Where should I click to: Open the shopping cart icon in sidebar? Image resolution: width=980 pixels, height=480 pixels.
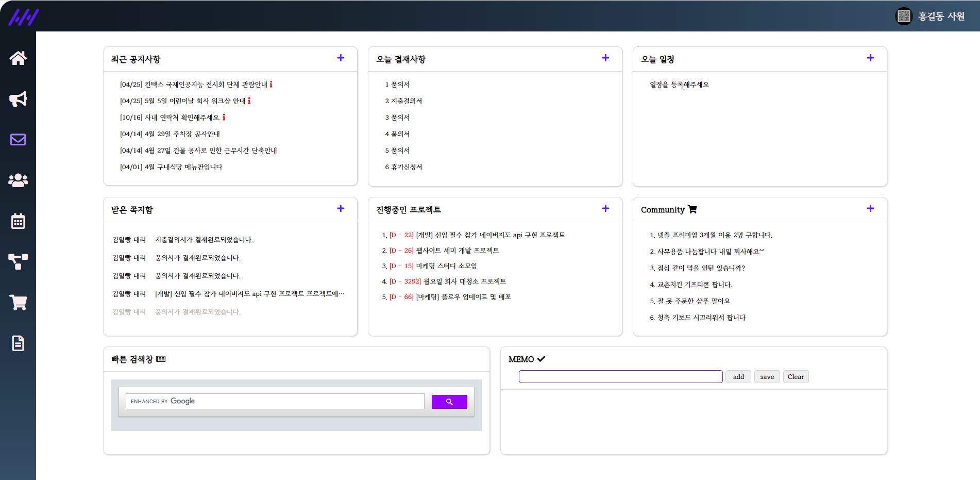18,303
